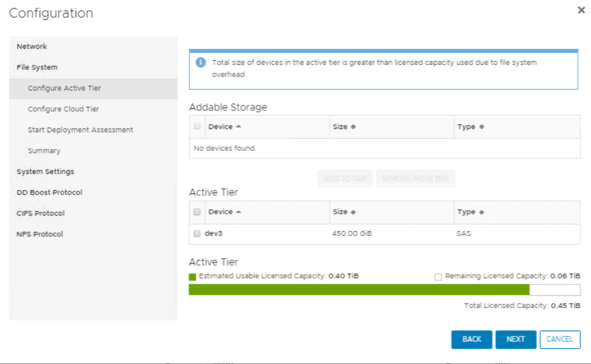Sort Addable Storage by Device column arrow
Image resolution: width=591 pixels, height=364 pixels.
click(x=238, y=127)
